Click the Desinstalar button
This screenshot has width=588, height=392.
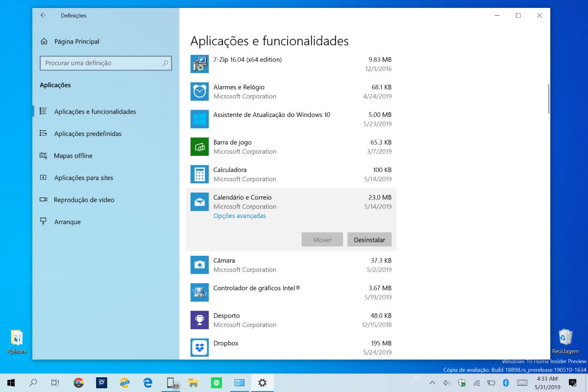369,240
